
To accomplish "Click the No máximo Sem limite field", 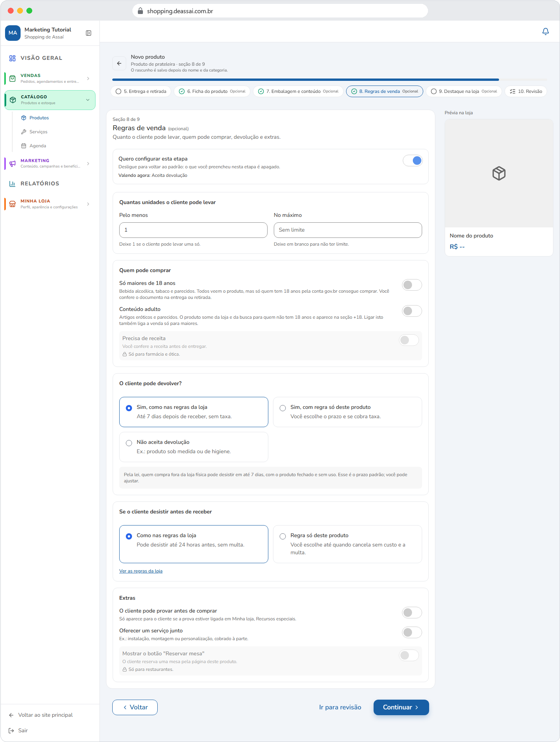I will (348, 230).
